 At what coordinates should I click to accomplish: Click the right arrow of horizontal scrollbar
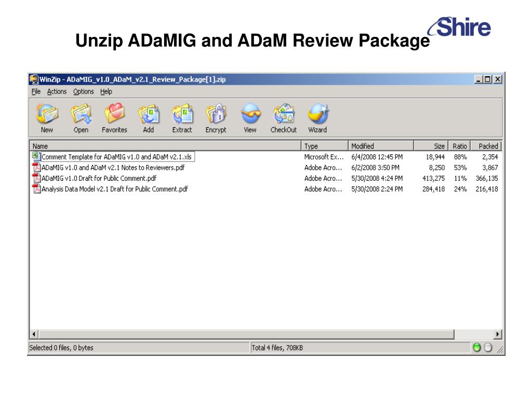point(497,334)
